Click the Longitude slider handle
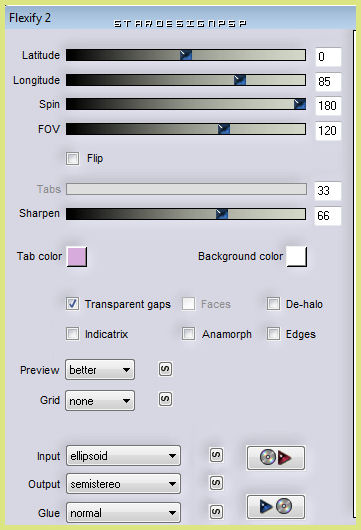The height and width of the screenshot is (530, 361). (x=240, y=80)
